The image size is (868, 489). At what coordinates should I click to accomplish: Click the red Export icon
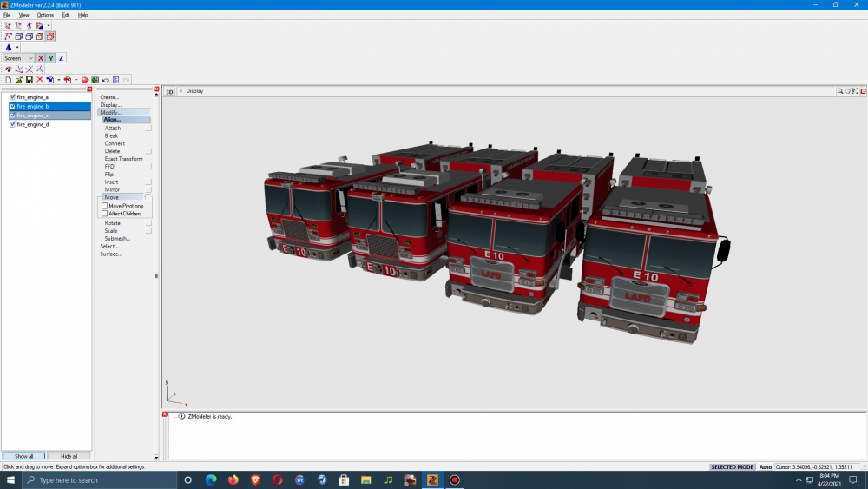[68, 80]
